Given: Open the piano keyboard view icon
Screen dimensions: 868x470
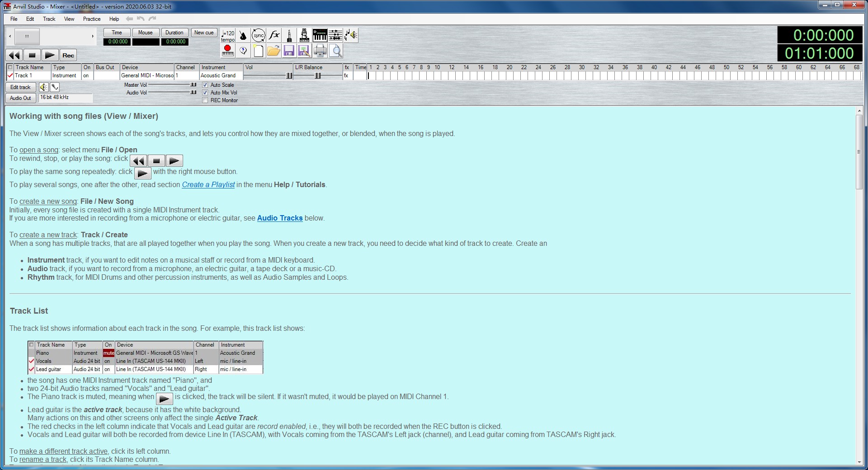Looking at the screenshot, I should coord(320,35).
